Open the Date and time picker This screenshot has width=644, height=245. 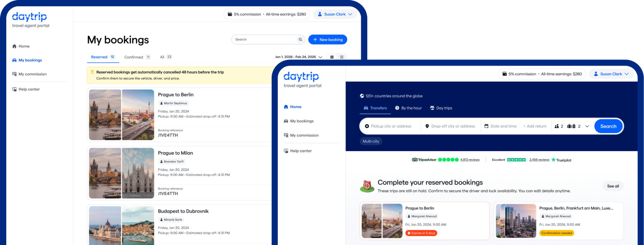500,126
